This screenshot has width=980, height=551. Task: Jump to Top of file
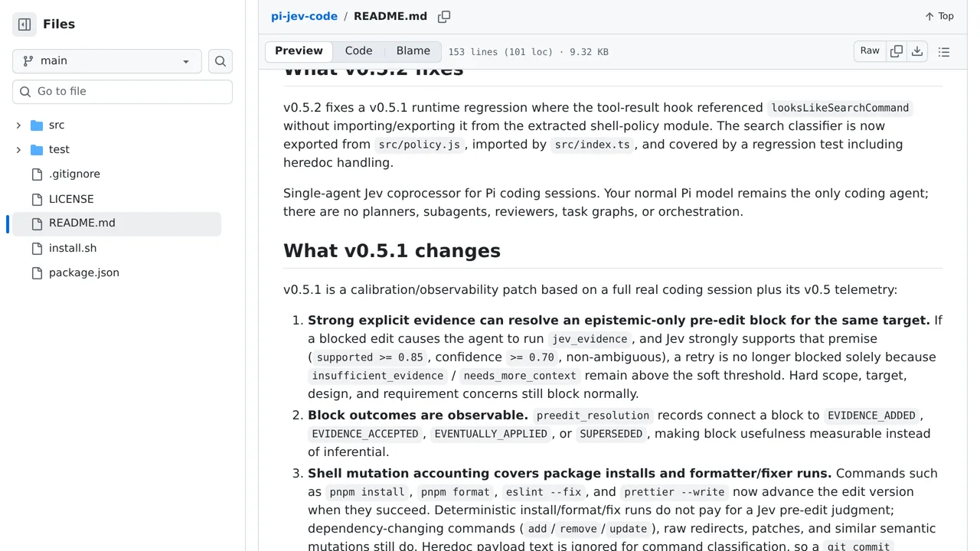pos(939,16)
